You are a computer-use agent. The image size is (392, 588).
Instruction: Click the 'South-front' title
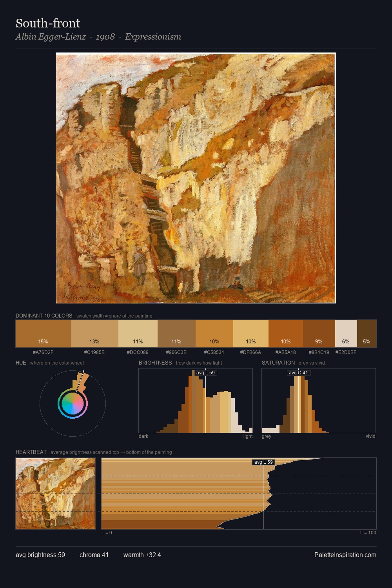[x=48, y=23]
